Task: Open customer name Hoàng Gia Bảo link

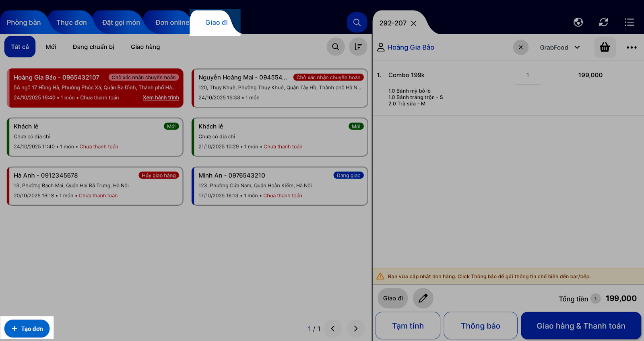Action: click(411, 48)
